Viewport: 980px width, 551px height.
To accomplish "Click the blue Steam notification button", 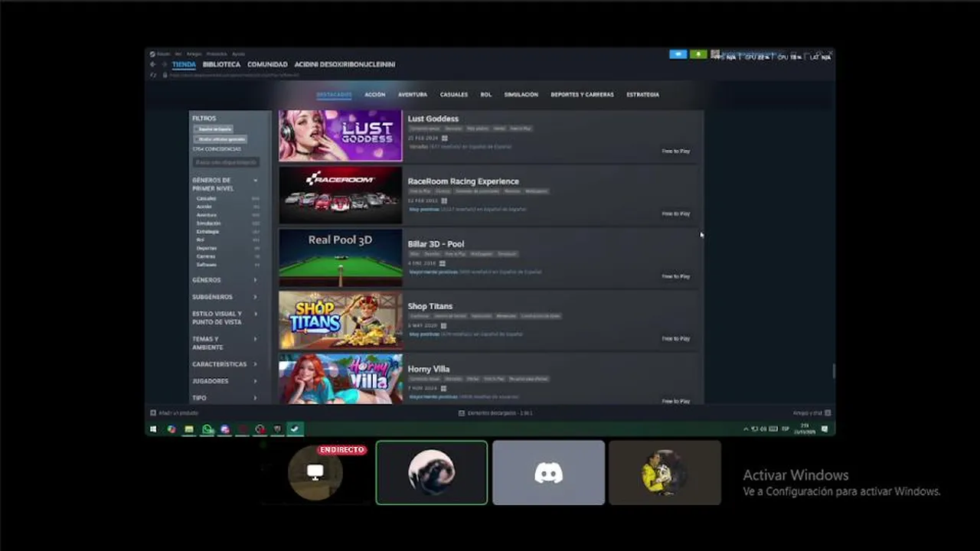I will tap(678, 54).
